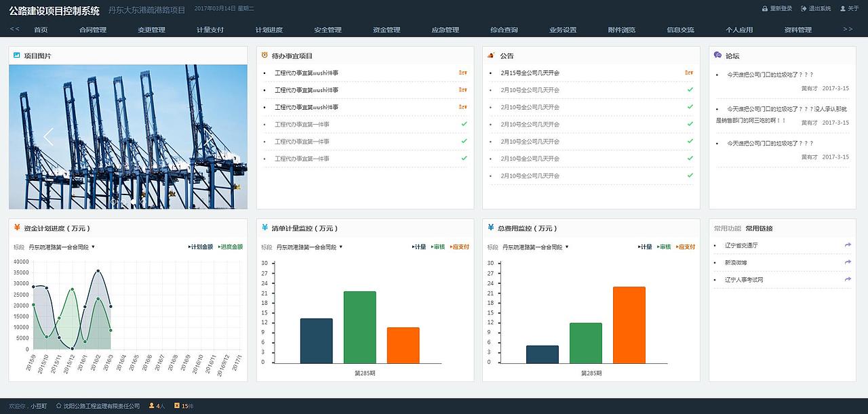Click the green checkmark on last 公告 item
This screenshot has width=868, height=414.
[x=690, y=175]
